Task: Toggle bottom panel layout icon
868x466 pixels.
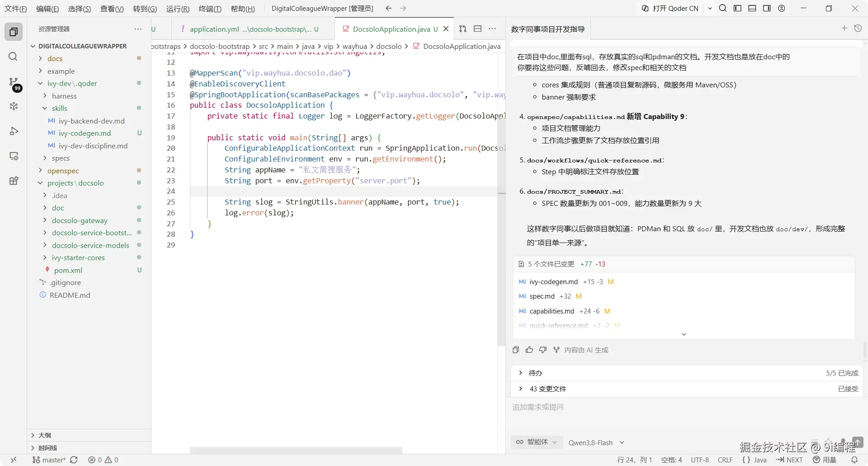Action: pos(752,8)
